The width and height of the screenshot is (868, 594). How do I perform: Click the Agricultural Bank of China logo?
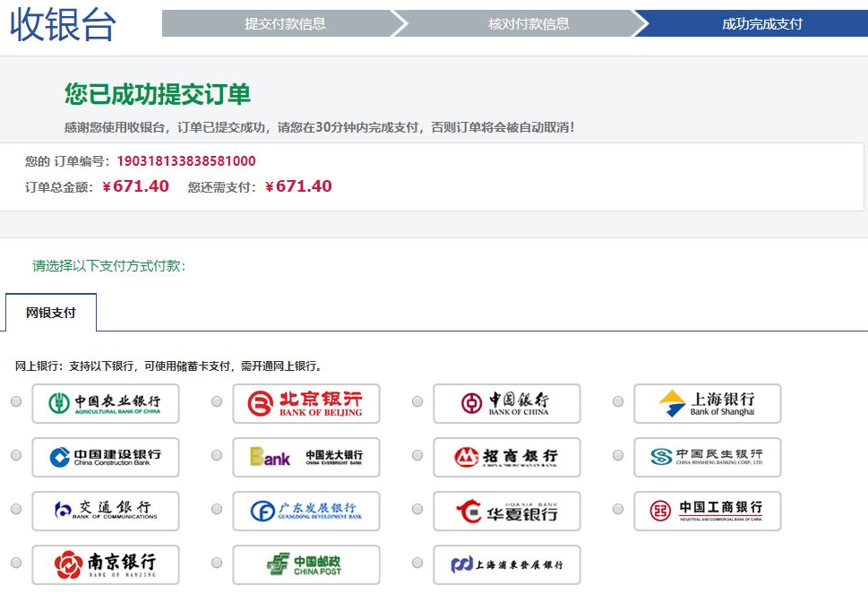click(x=106, y=403)
